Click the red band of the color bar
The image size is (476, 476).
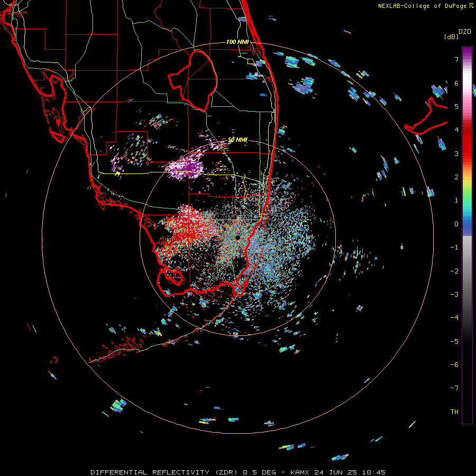[x=467, y=143]
